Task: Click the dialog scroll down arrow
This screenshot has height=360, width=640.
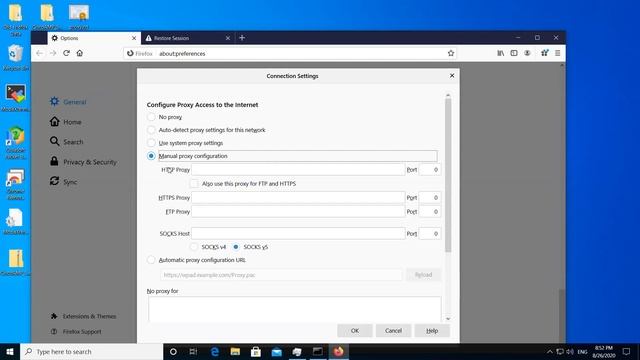Action: tap(448, 318)
